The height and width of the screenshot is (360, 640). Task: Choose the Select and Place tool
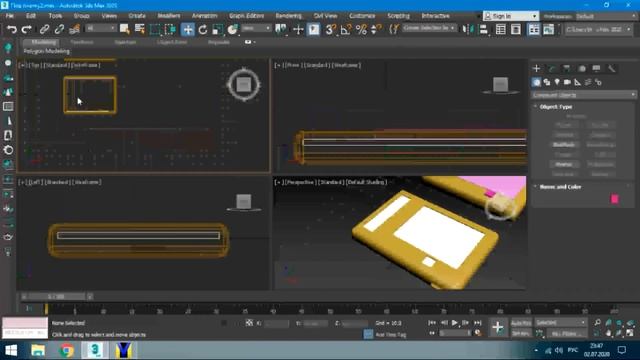tap(233, 29)
